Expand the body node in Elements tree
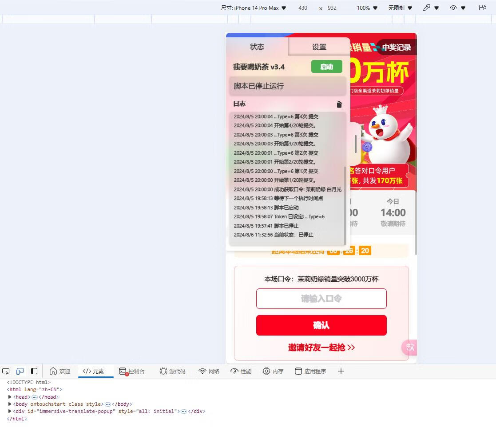This screenshot has width=496, height=448. pyautogui.click(x=10, y=404)
